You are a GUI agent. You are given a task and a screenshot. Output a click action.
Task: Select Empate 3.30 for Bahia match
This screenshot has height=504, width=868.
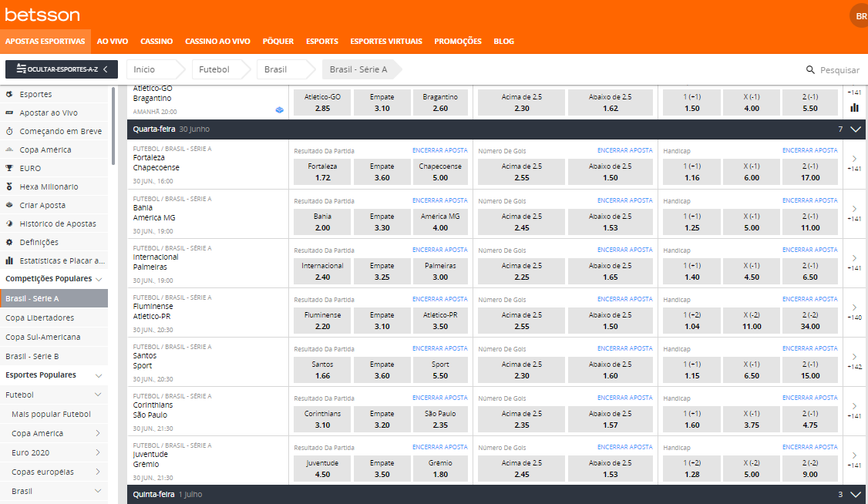382,222
